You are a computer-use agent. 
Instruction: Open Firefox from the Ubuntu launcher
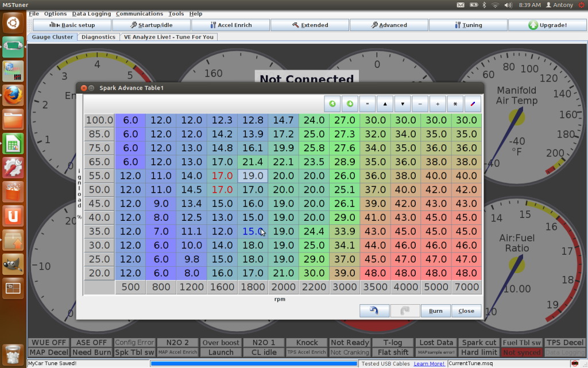tap(13, 95)
